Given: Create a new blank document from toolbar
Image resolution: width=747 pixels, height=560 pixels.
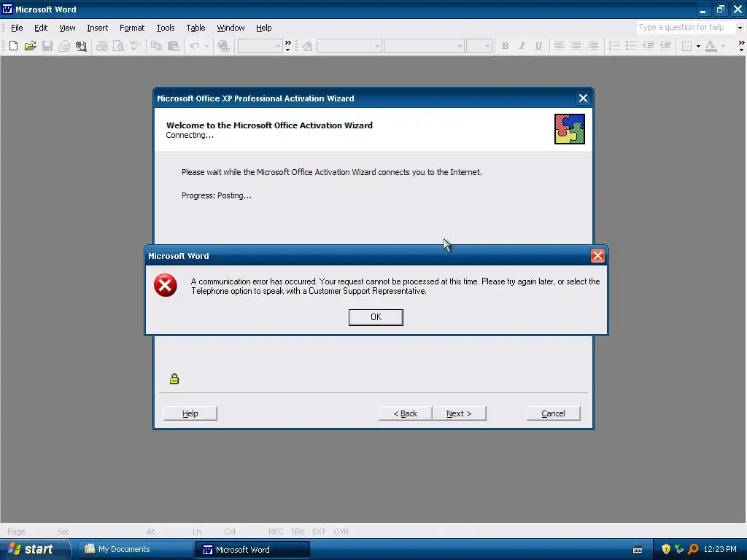Looking at the screenshot, I should pos(13,46).
